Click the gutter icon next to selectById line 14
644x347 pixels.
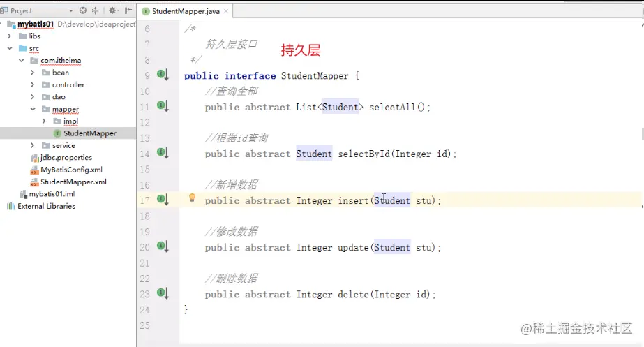[x=163, y=153]
